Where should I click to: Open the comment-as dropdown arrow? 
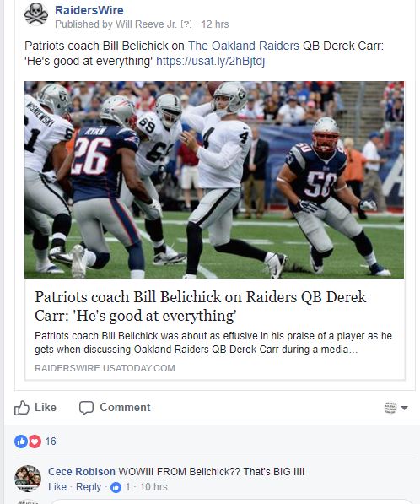coord(405,408)
